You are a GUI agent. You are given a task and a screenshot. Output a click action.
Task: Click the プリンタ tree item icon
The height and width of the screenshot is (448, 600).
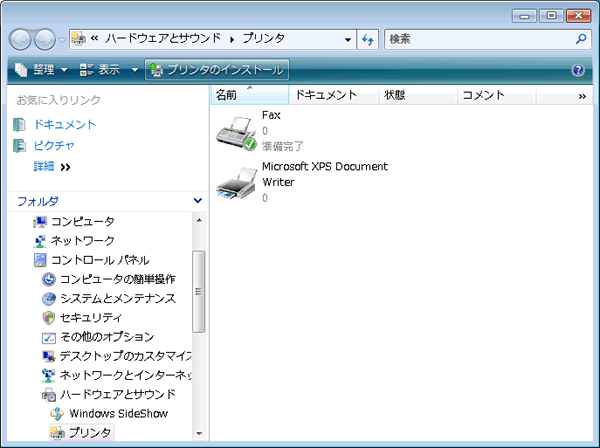coord(58,432)
